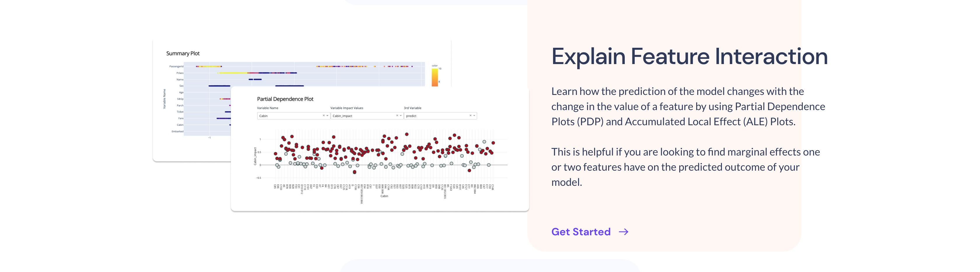Viewport: 980px width, 272px height.
Task: Click the Cabin x-axis label
Action: click(384, 196)
